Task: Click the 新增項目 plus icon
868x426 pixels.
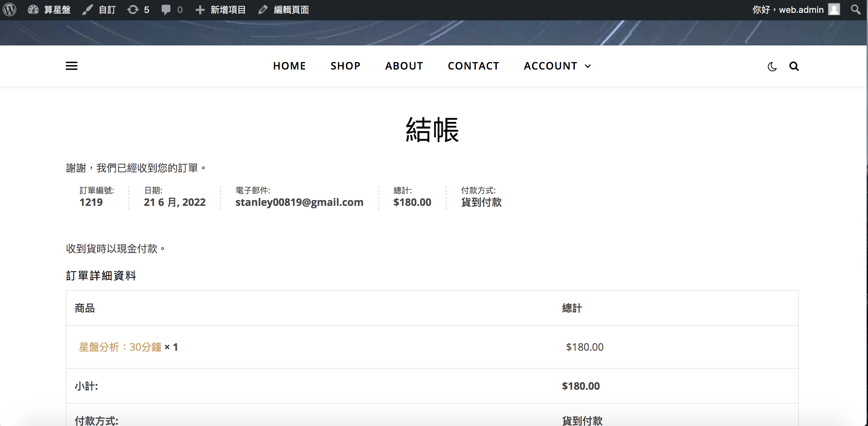Action: [x=200, y=9]
